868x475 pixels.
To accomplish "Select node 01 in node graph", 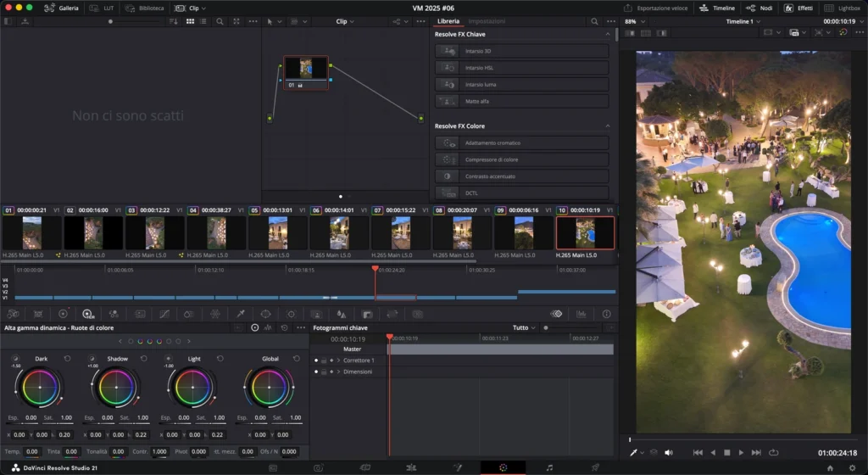I will tap(305, 73).
